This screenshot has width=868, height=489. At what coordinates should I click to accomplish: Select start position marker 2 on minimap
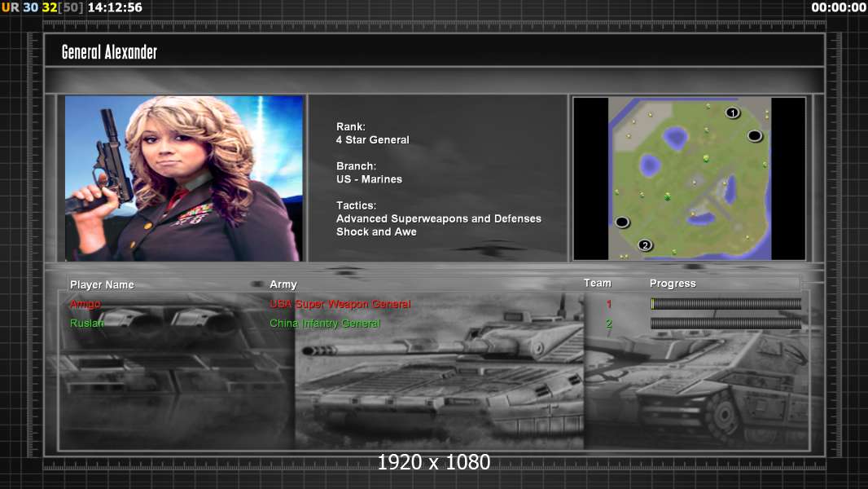(x=644, y=244)
